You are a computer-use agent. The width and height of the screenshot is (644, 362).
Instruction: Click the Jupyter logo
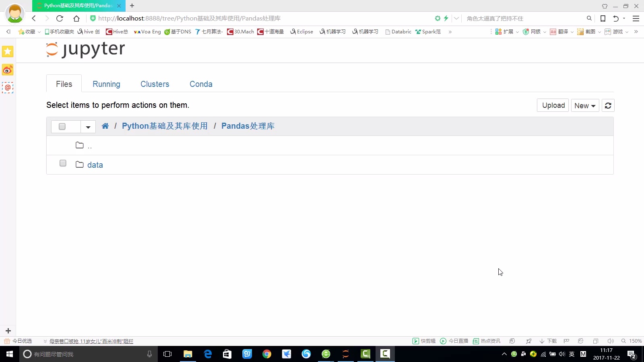85,49
